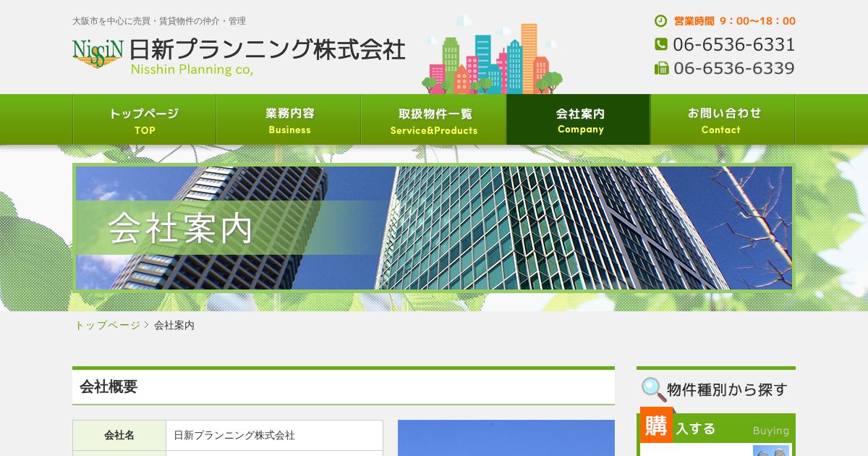Click the tagline 大阪市を中心に売買・賃貸物件の仲介・管理

click(x=159, y=21)
